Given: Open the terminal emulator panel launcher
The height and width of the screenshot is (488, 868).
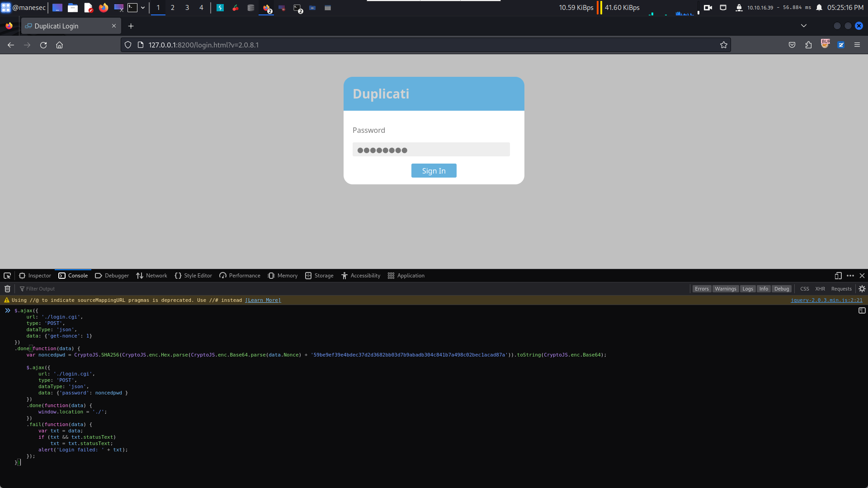Looking at the screenshot, I should click(132, 8).
